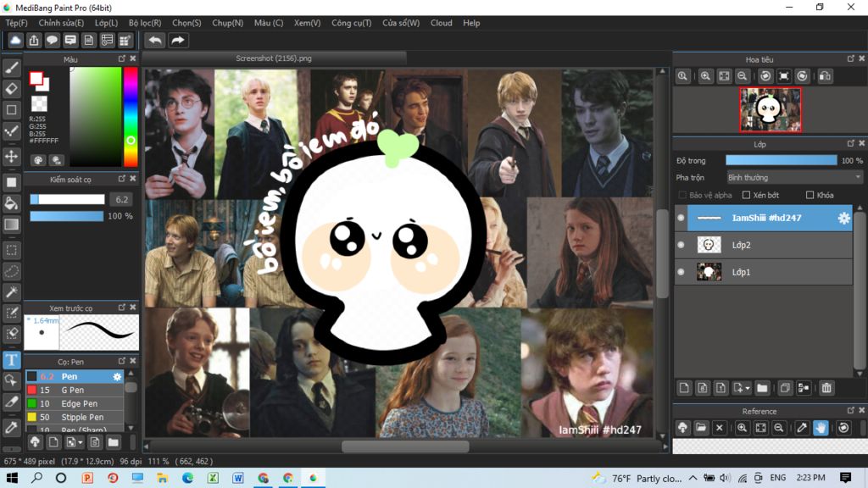
Task: Show hidden system tray icons
Action: pos(693,478)
